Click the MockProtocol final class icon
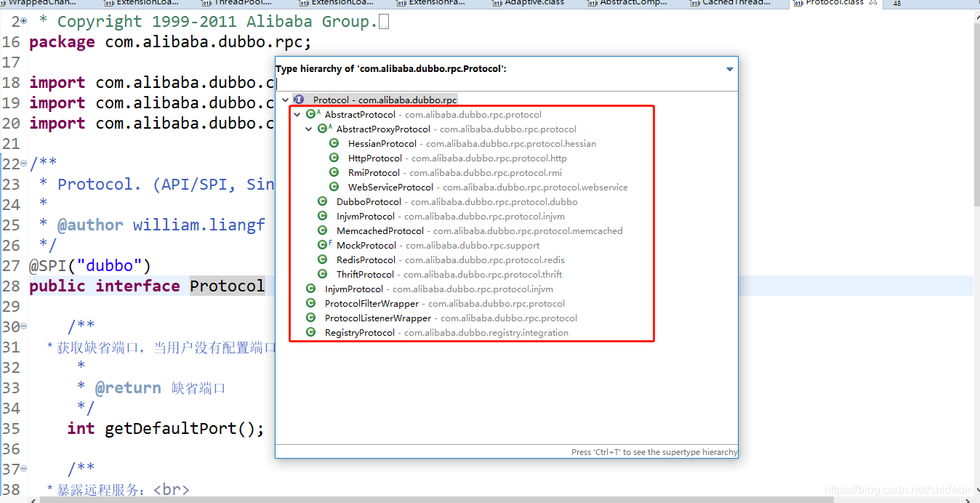980x503 pixels. point(324,245)
